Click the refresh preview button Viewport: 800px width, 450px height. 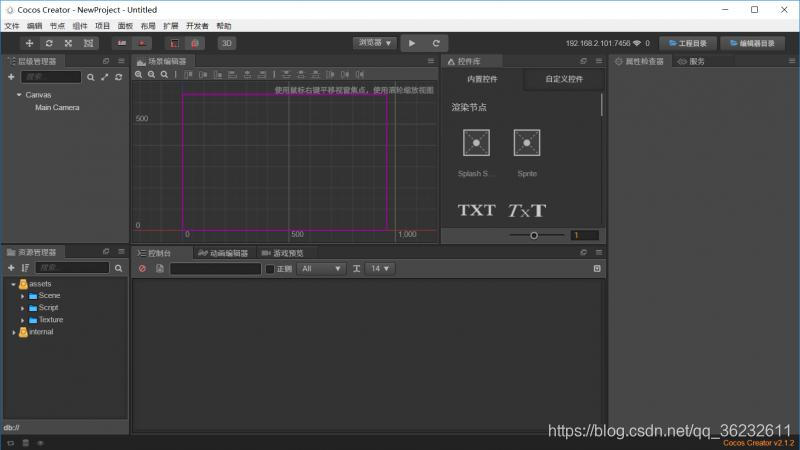[x=436, y=43]
